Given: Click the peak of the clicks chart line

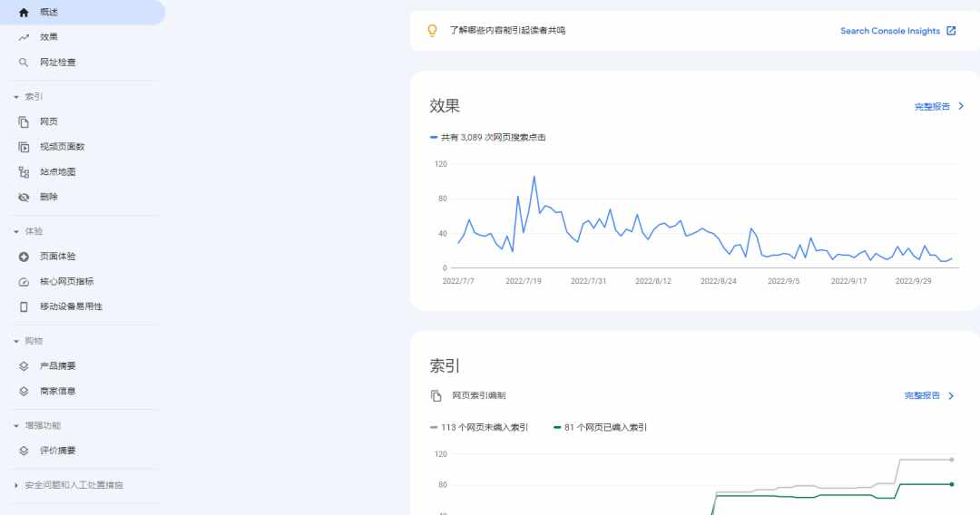Looking at the screenshot, I should click(x=534, y=177).
